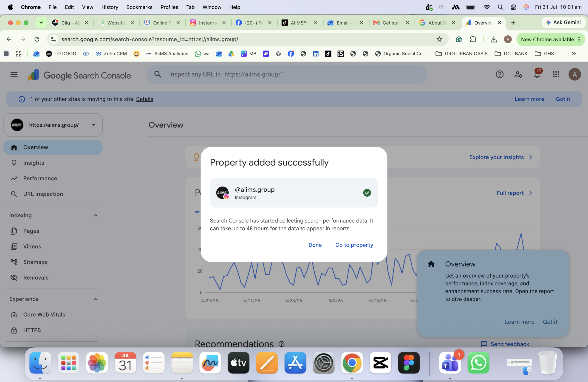588x382 pixels.
Task: Dismiss Overview tooltip with Got it
Action: click(x=550, y=322)
